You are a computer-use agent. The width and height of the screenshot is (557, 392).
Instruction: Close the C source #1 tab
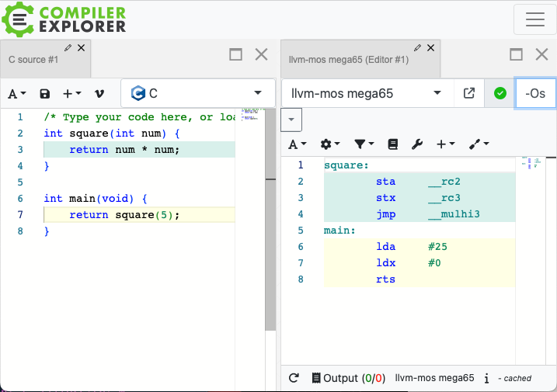pyautogui.click(x=82, y=47)
